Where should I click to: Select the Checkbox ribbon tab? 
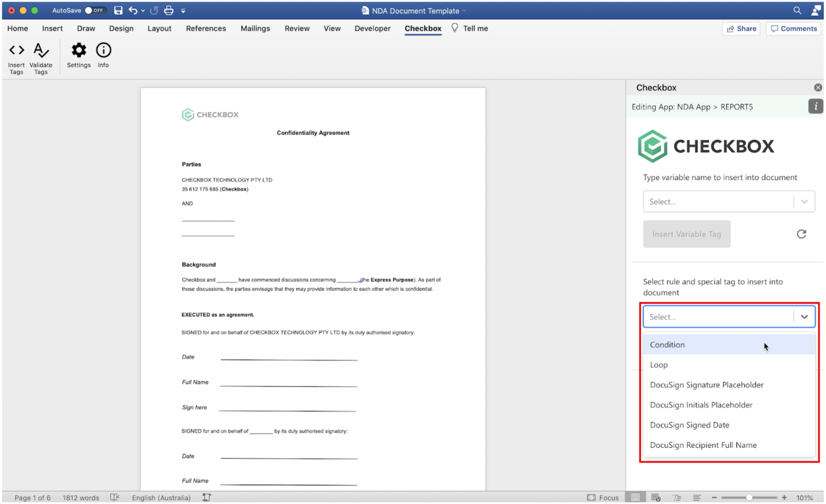[x=423, y=28]
